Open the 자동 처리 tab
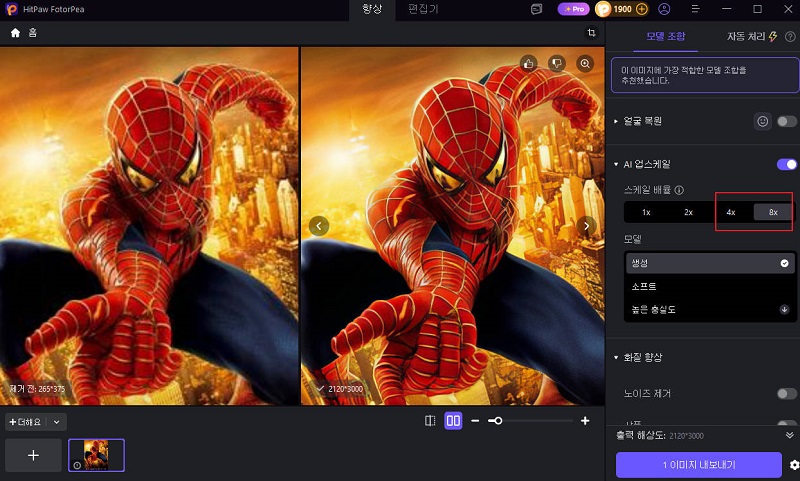The width and height of the screenshot is (800, 481). pos(751,36)
